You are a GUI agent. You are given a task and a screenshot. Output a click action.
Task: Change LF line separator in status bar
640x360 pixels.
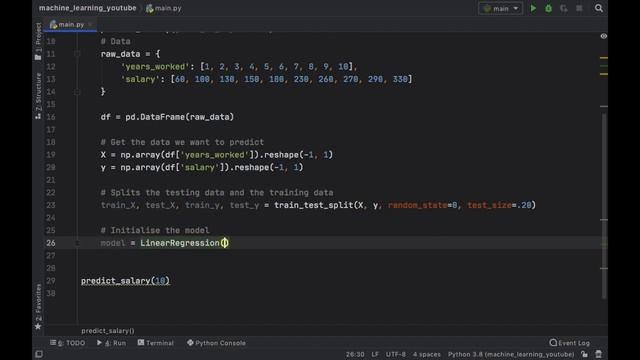click(x=375, y=354)
